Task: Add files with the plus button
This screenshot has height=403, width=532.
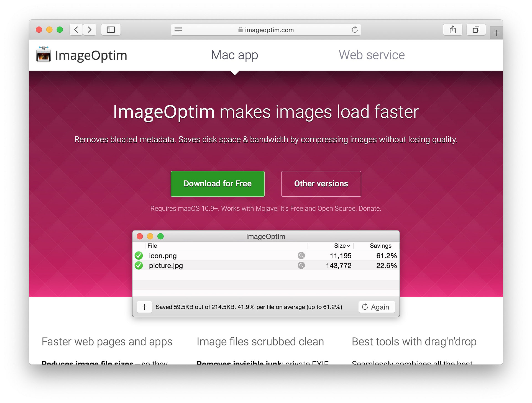Action: pyautogui.click(x=144, y=307)
